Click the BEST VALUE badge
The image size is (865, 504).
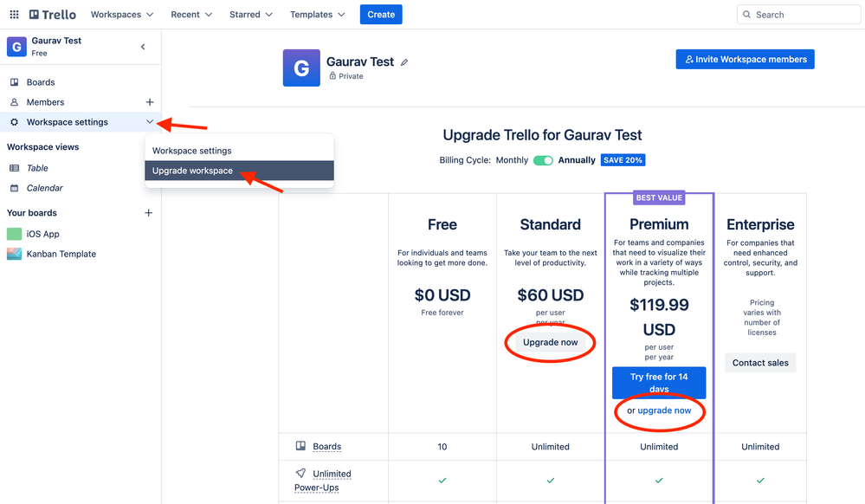click(x=659, y=197)
